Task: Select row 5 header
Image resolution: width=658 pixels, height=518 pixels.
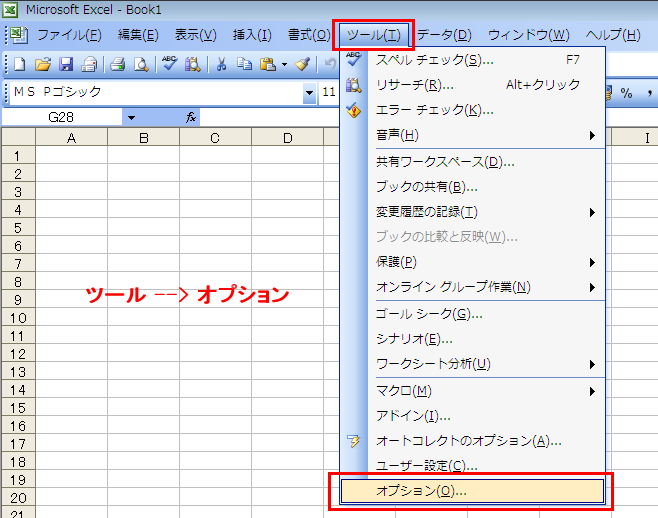Action: 18,228
